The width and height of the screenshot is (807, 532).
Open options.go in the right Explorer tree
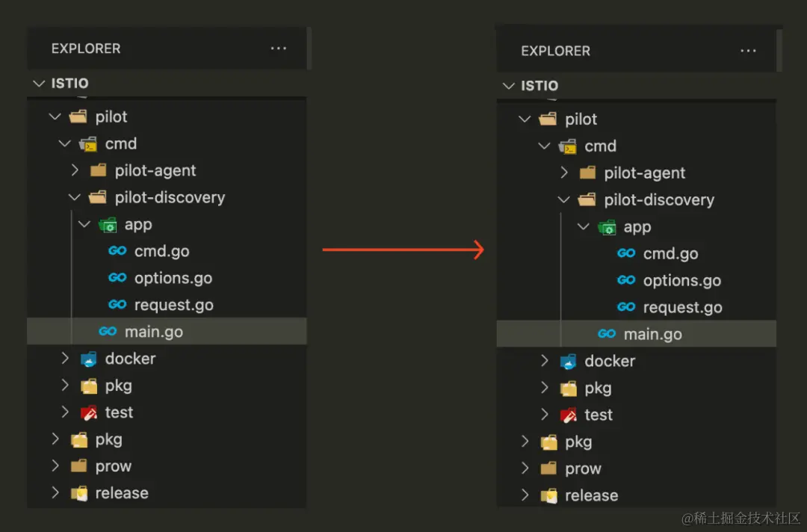(x=682, y=281)
